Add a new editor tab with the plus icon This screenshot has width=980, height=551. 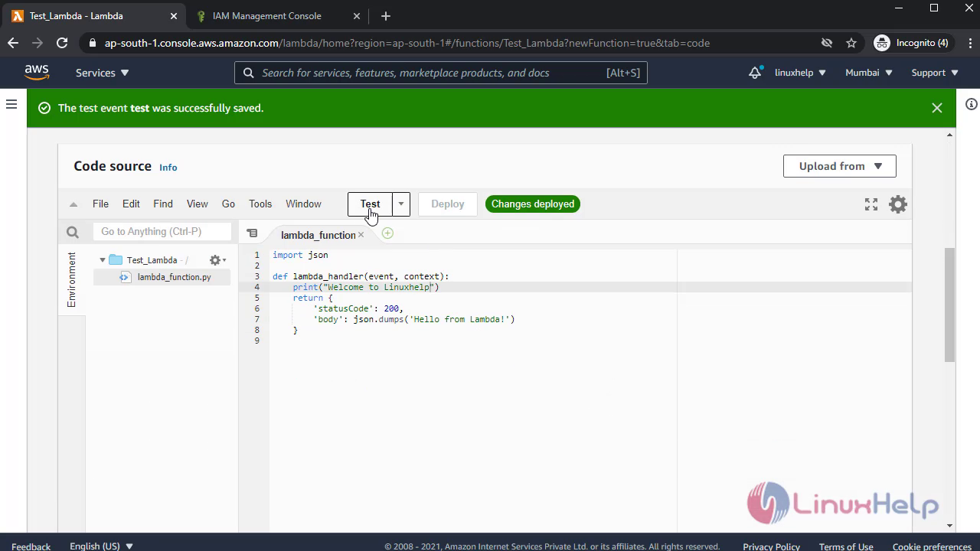click(387, 233)
